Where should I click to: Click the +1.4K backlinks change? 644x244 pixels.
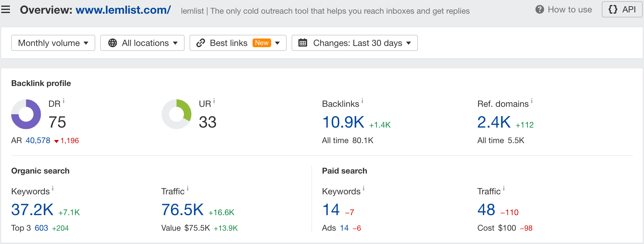tap(380, 125)
